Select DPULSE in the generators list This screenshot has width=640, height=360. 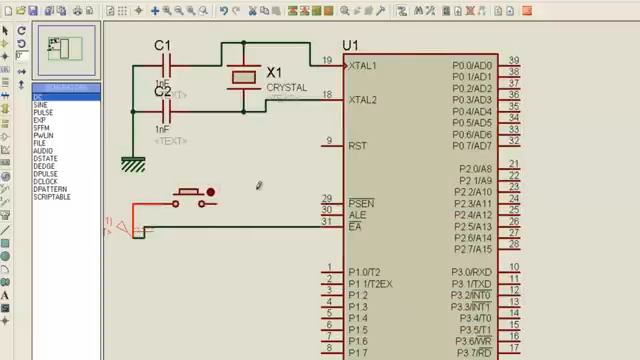pyautogui.click(x=45, y=174)
